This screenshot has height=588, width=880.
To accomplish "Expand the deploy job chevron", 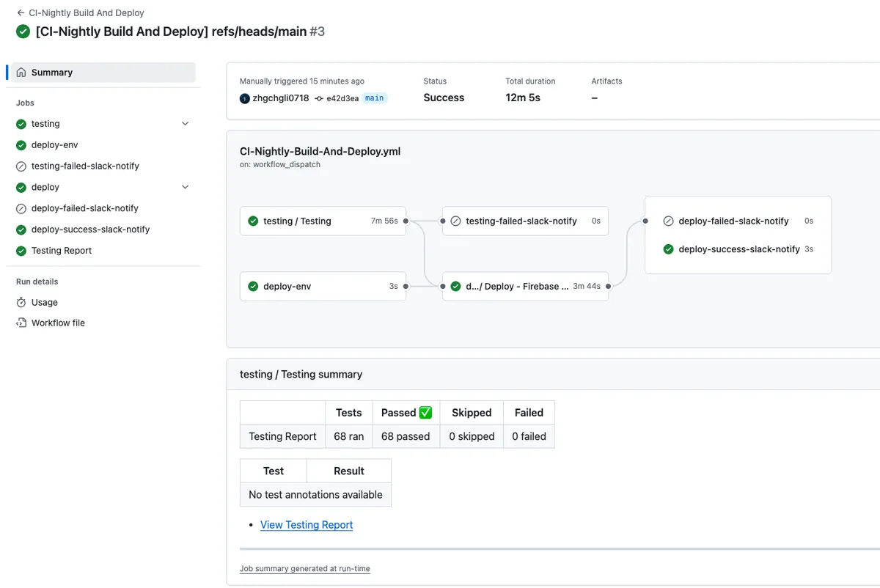I will [185, 187].
